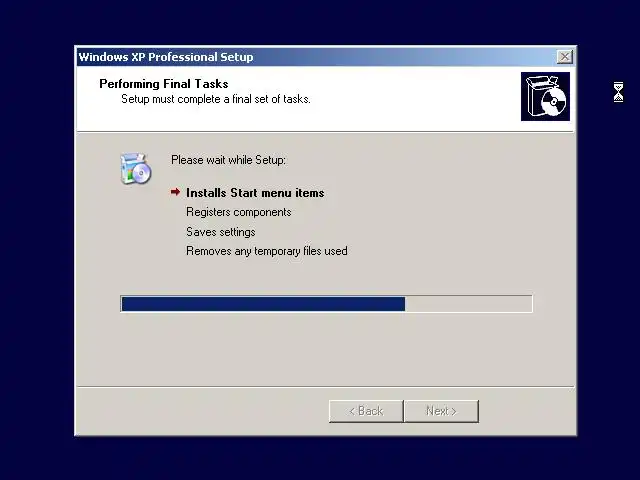Click the "Performing Final Tasks" heading
Screen dimensions: 640x480
click(x=164, y=84)
